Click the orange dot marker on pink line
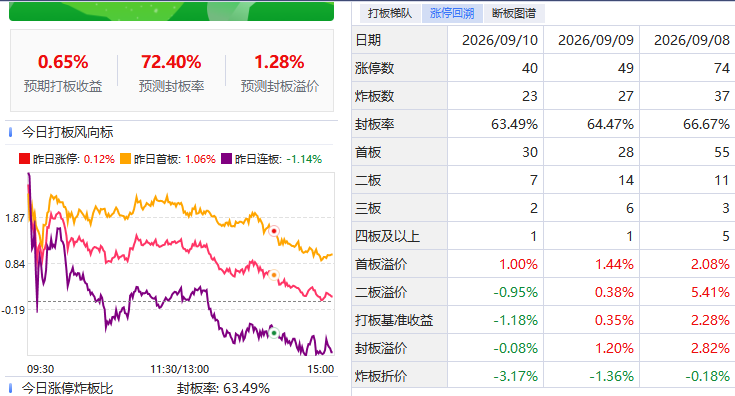Screen dimensions: 735x396 [274, 275]
